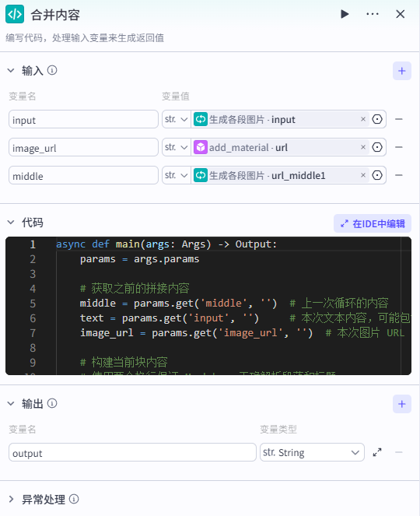The width and height of the screenshot is (420, 516).
Task: Collapse the 输出 section
Action: point(11,403)
